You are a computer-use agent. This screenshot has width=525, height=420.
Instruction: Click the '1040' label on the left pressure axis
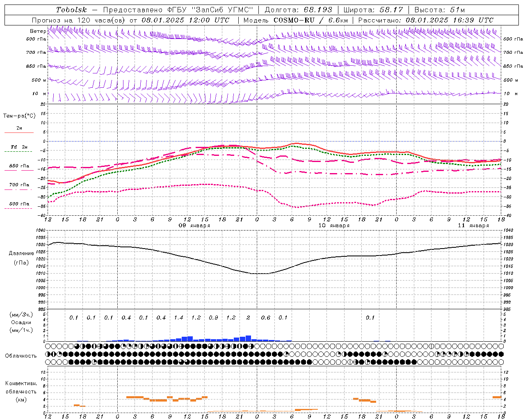coord(41,230)
